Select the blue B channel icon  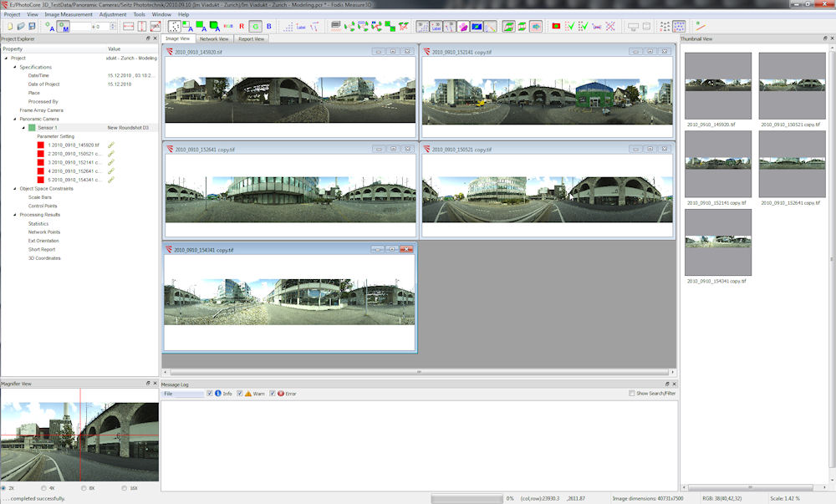click(269, 27)
